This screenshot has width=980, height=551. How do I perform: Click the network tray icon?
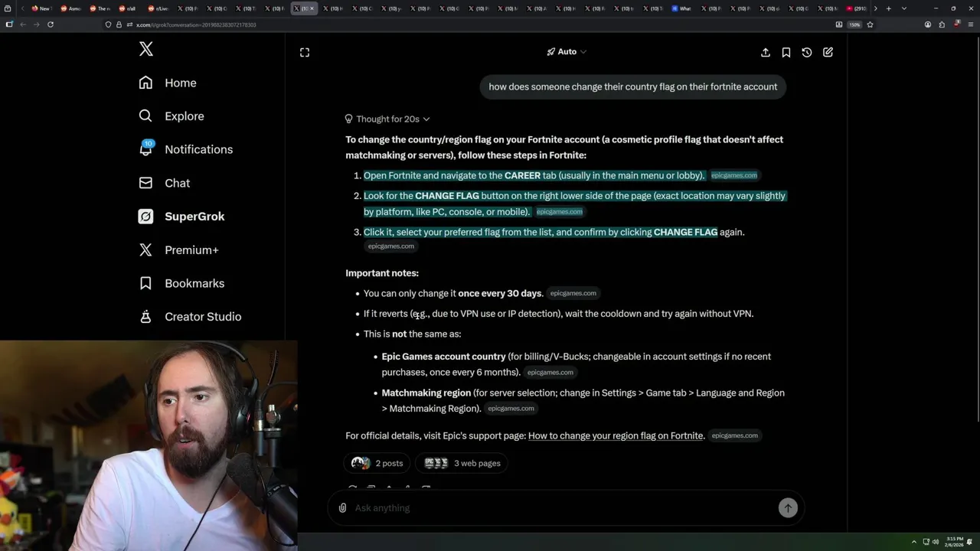(926, 542)
